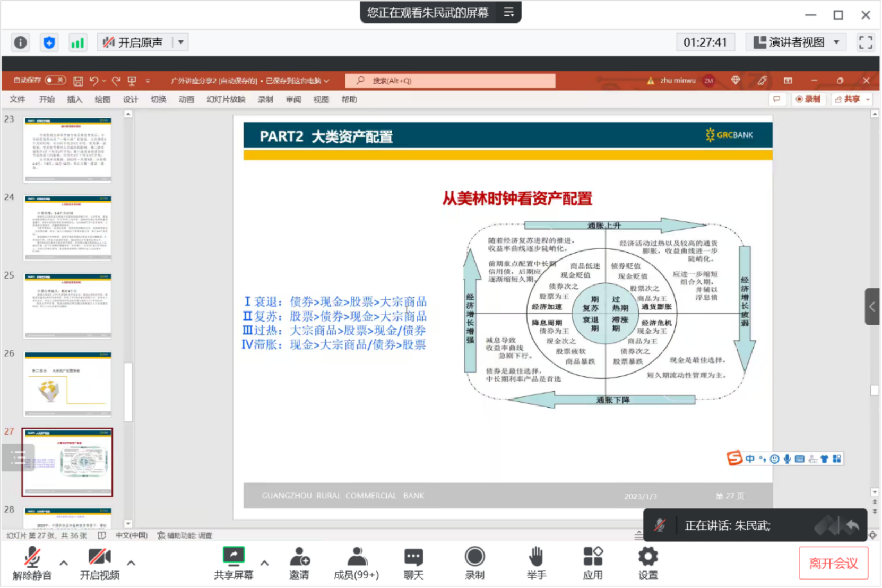
Task: Open the blue security shield icon
Action: click(x=49, y=42)
